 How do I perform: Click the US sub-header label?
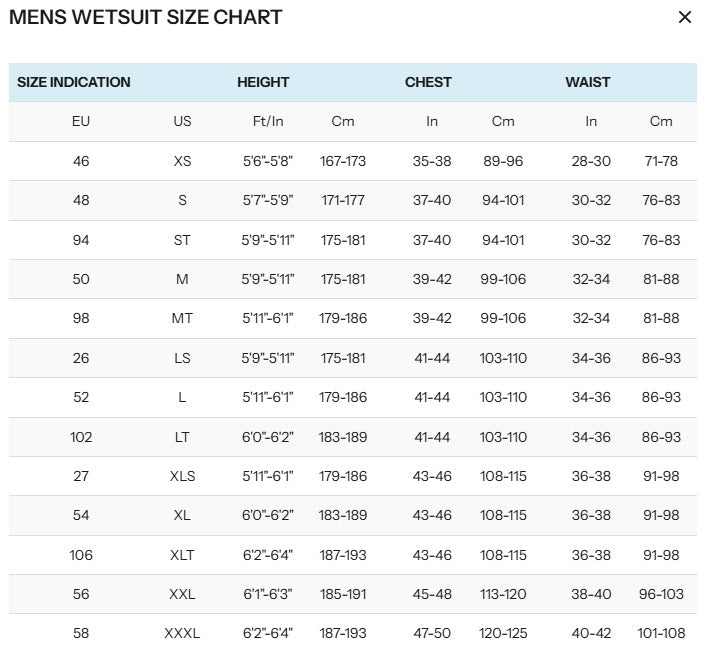(182, 121)
